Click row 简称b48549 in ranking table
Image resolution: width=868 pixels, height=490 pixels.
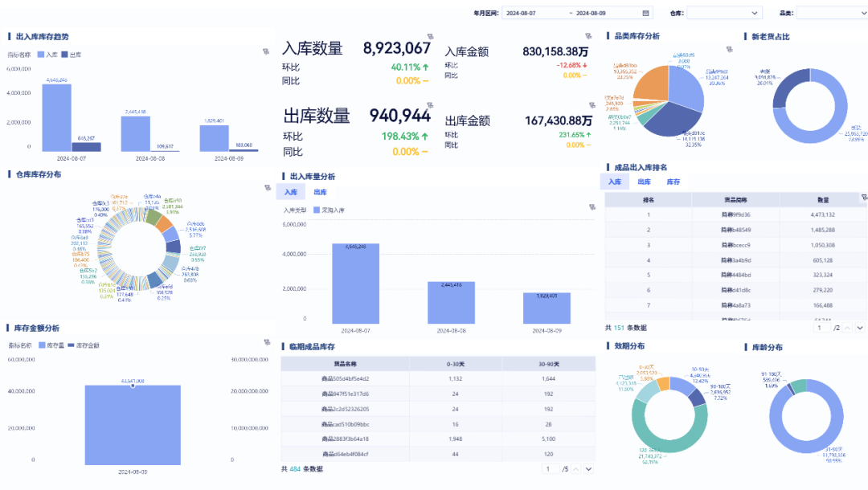(735, 230)
